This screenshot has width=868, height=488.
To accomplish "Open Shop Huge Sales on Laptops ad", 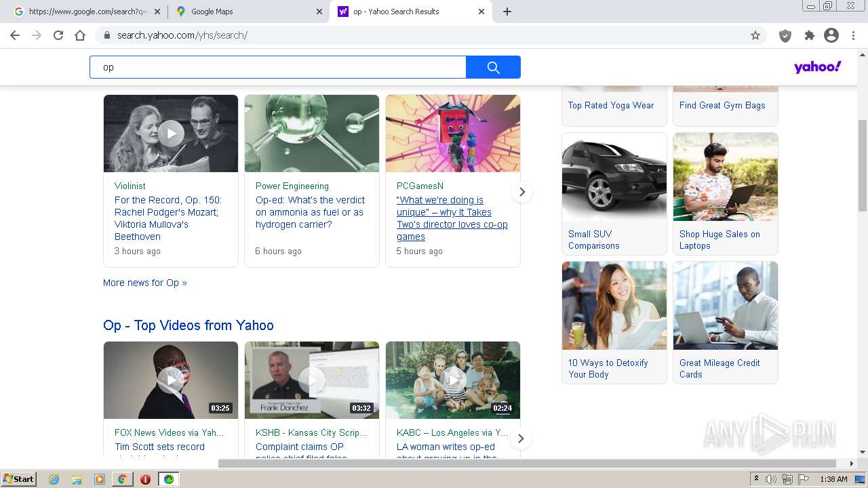I will 726,193.
